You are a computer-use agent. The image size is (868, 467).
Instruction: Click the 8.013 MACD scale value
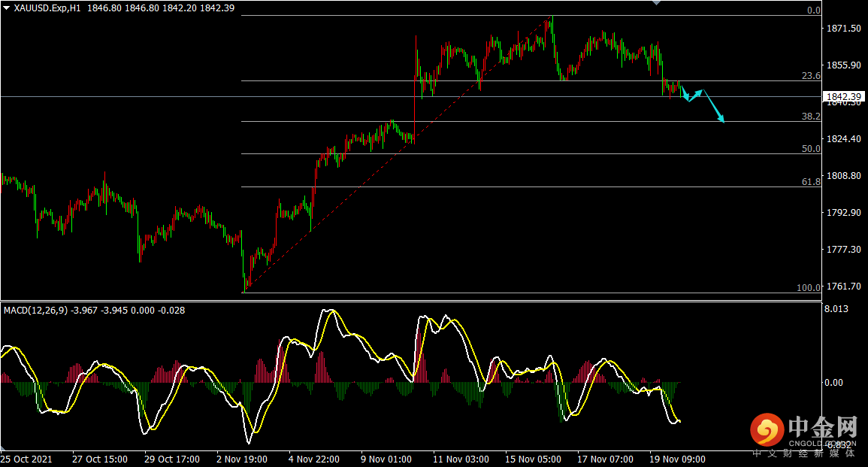[837, 308]
